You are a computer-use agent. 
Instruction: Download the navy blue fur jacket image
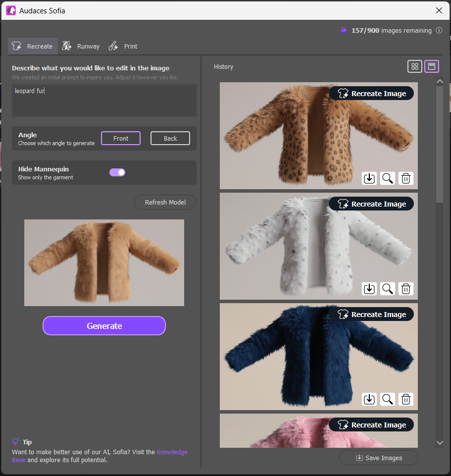coord(369,399)
